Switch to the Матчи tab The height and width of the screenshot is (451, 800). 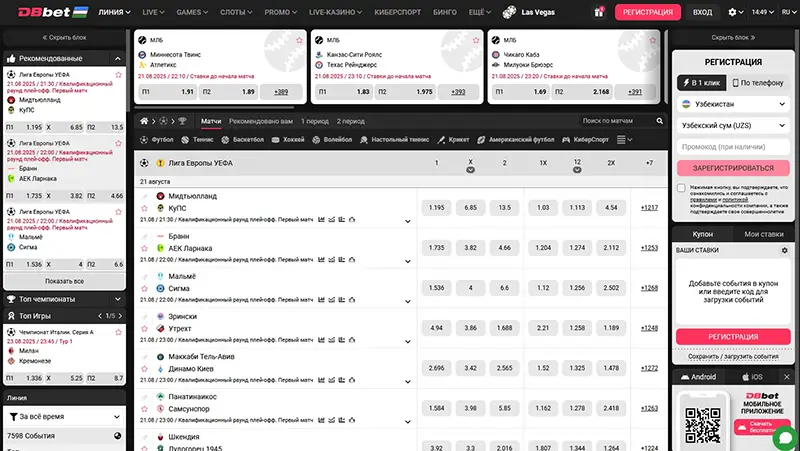(211, 121)
